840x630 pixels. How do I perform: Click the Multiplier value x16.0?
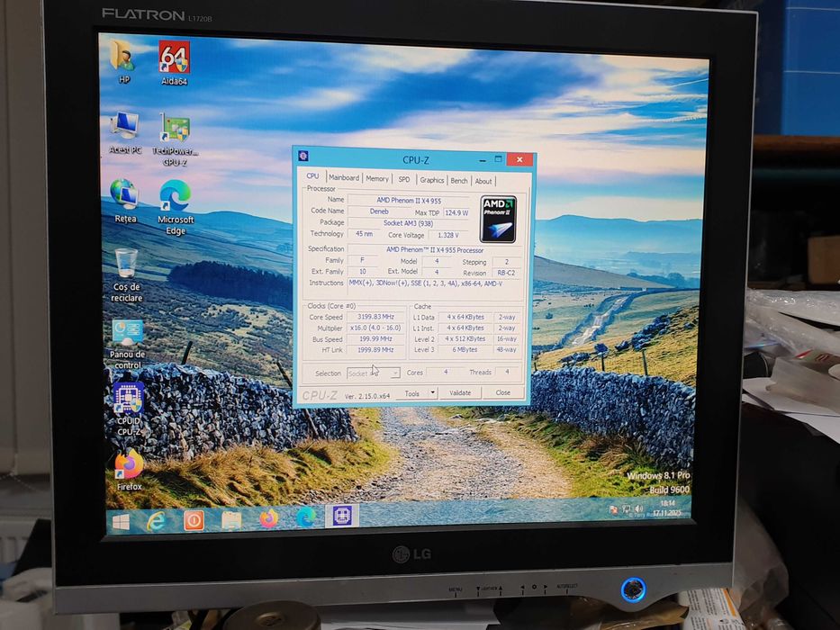coord(375,328)
